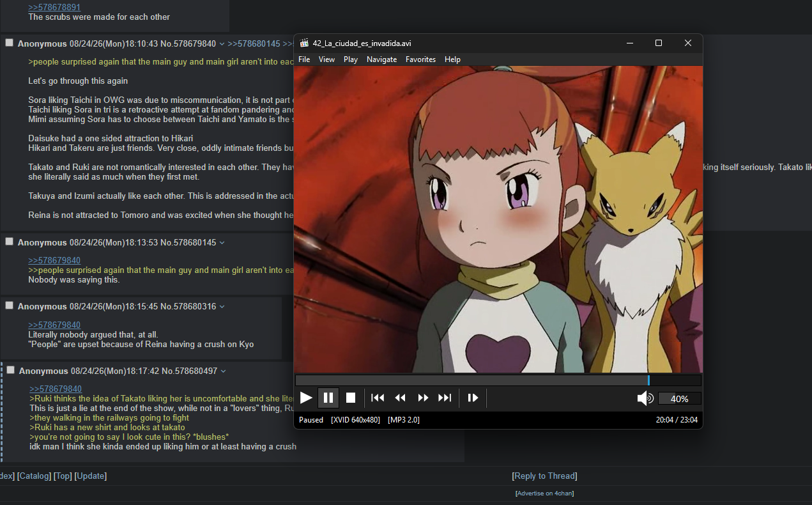Screen dimensions: 812x505
Task: Minimize the media player window
Action: point(630,43)
